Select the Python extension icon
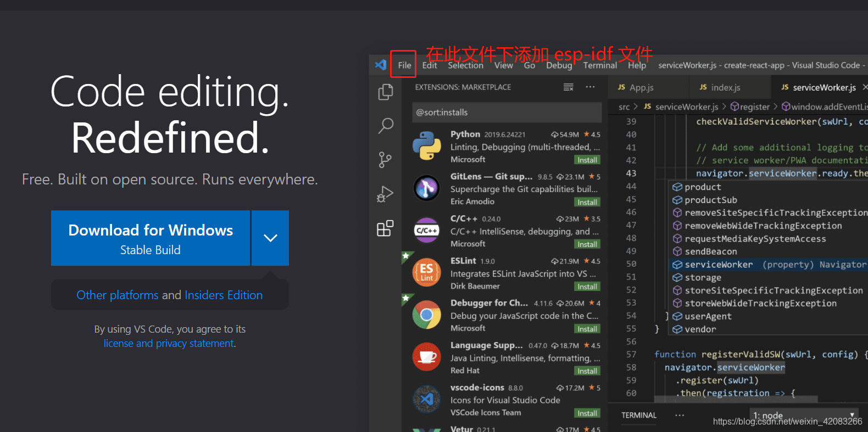 coord(427,146)
